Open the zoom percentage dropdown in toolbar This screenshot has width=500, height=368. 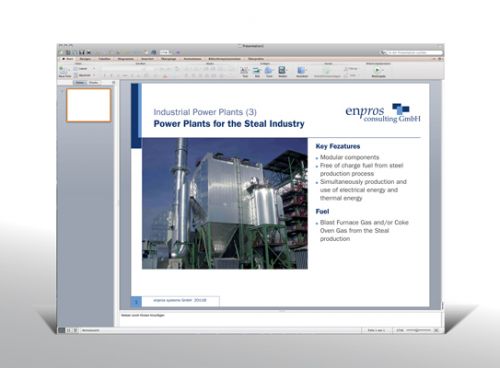tap(165, 52)
